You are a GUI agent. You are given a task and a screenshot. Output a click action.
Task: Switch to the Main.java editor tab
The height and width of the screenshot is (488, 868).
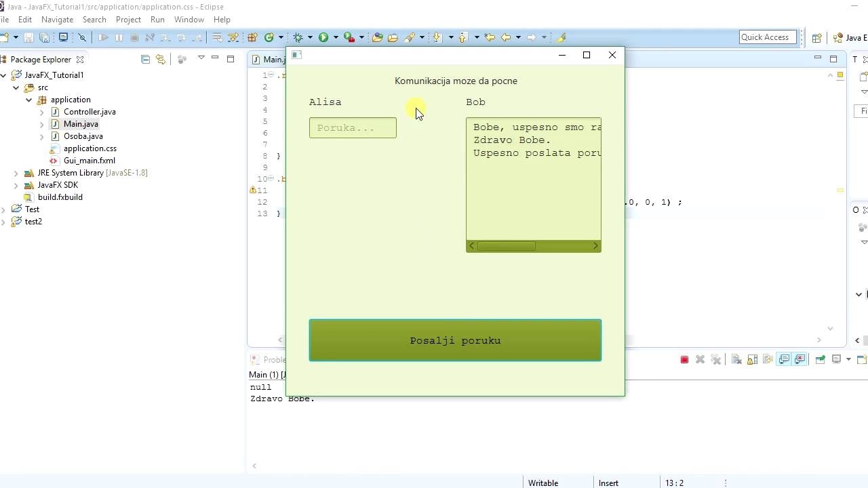269,60
